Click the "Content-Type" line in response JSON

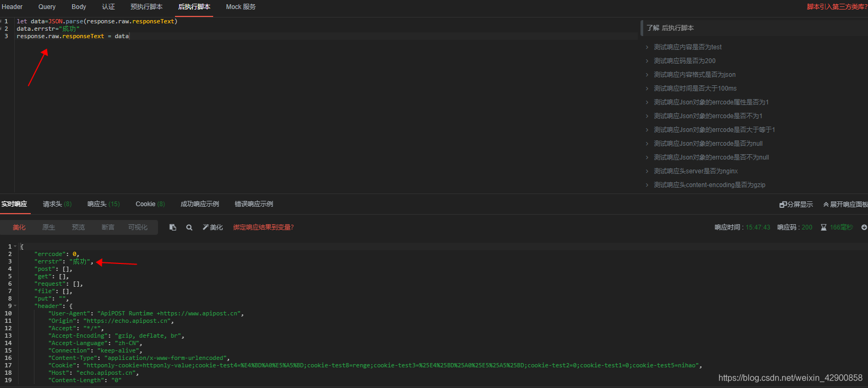tap(139, 358)
